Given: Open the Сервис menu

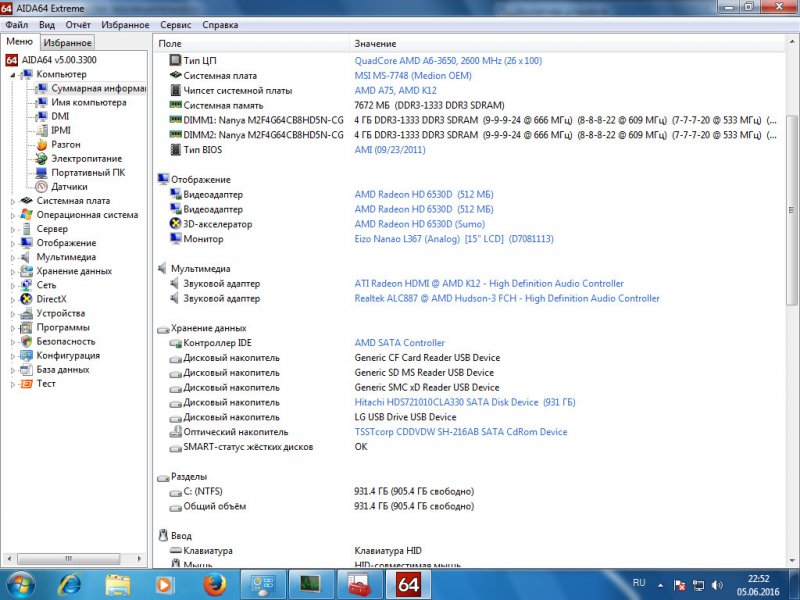Looking at the screenshot, I should click(175, 24).
